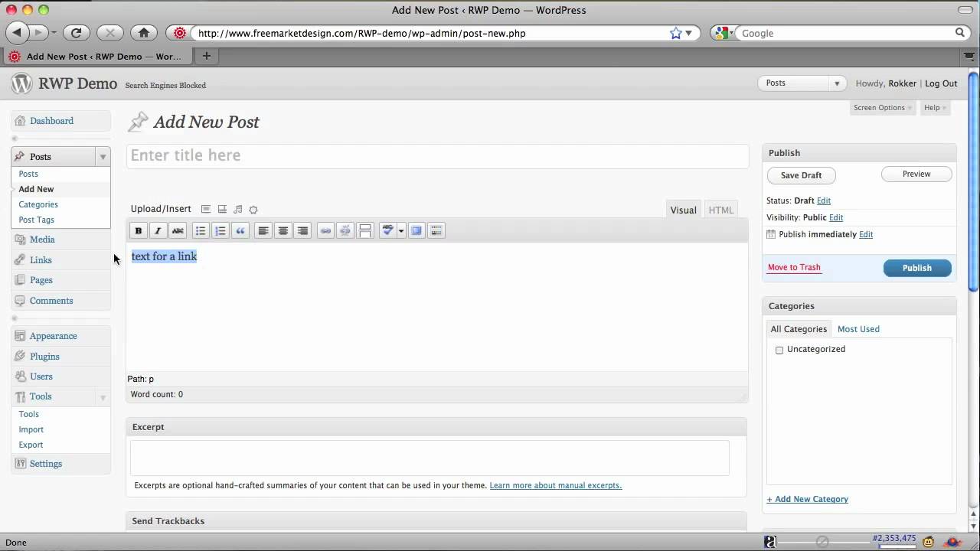Apply italic formatting to selected text
This screenshot has height=551, width=980.
pyautogui.click(x=158, y=230)
